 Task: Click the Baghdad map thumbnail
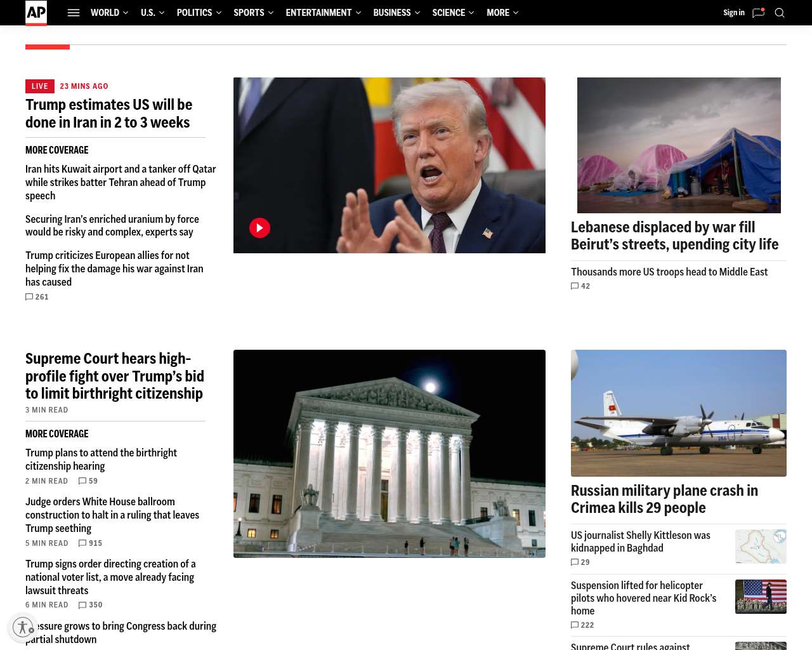[761, 547]
